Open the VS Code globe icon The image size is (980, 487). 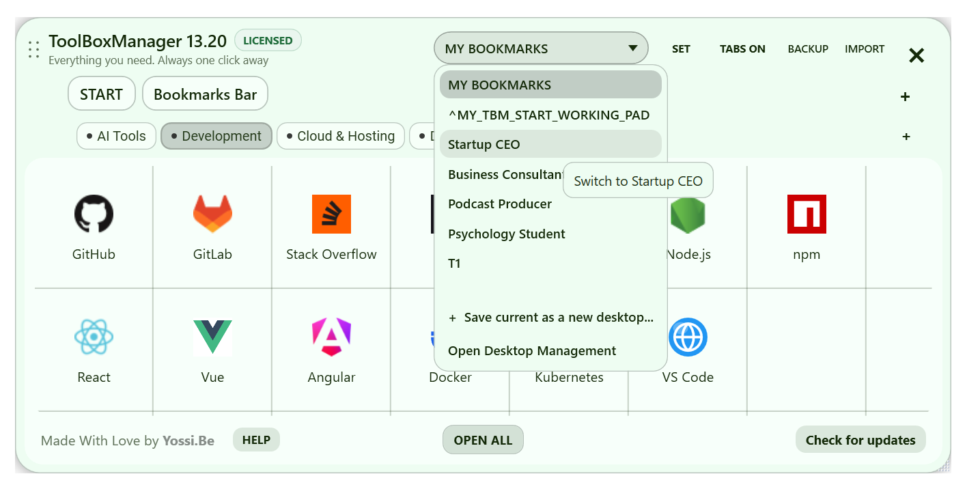pos(688,337)
